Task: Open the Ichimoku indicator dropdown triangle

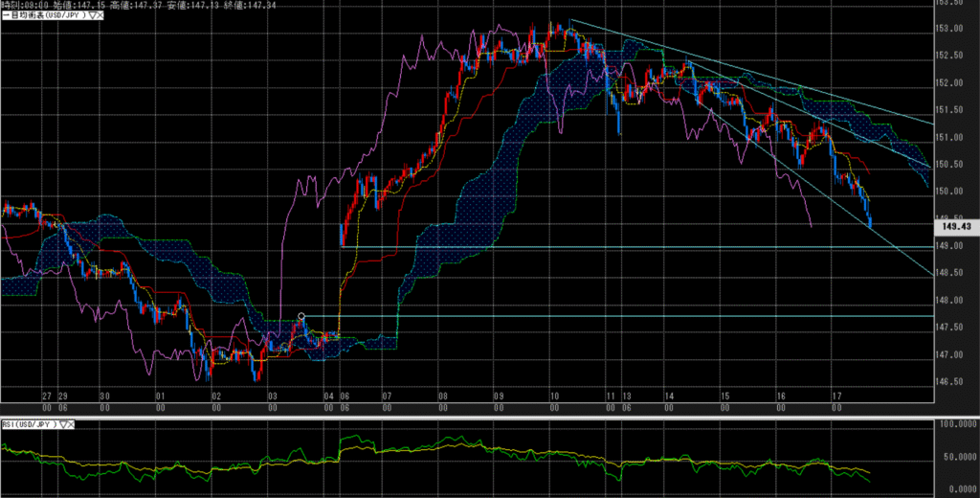Action: tap(91, 15)
